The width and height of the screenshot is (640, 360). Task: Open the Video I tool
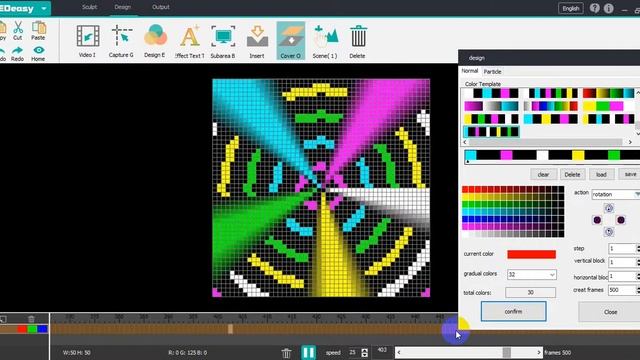coord(88,41)
